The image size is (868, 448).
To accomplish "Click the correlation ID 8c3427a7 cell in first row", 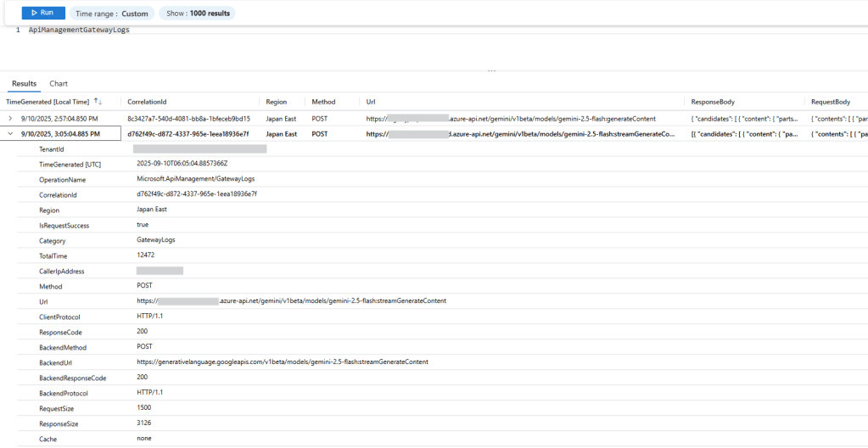I will tap(188, 119).
